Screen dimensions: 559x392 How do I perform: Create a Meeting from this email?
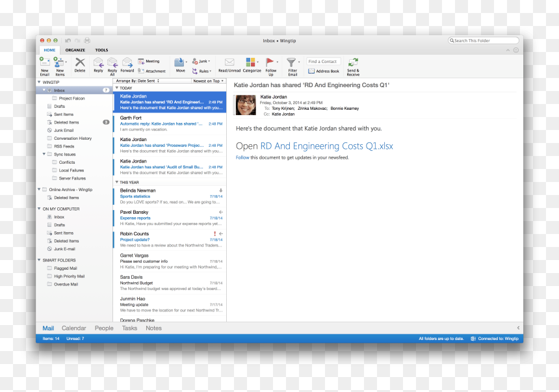[x=149, y=61]
